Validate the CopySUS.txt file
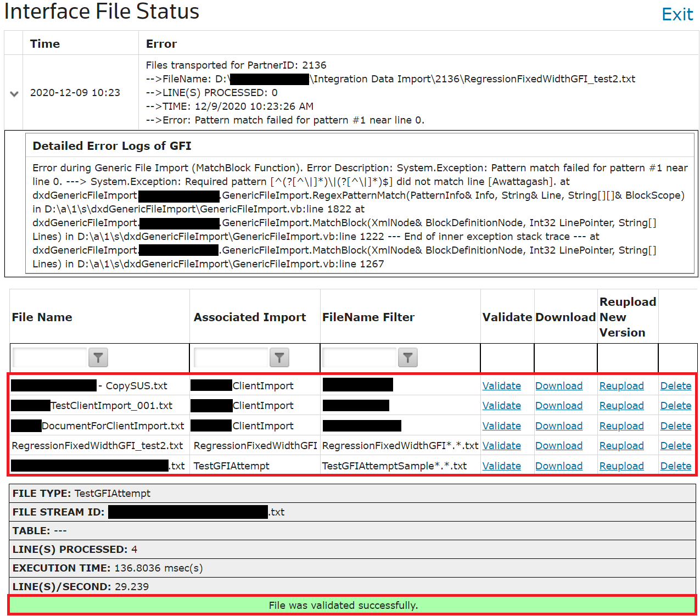 [x=502, y=386]
